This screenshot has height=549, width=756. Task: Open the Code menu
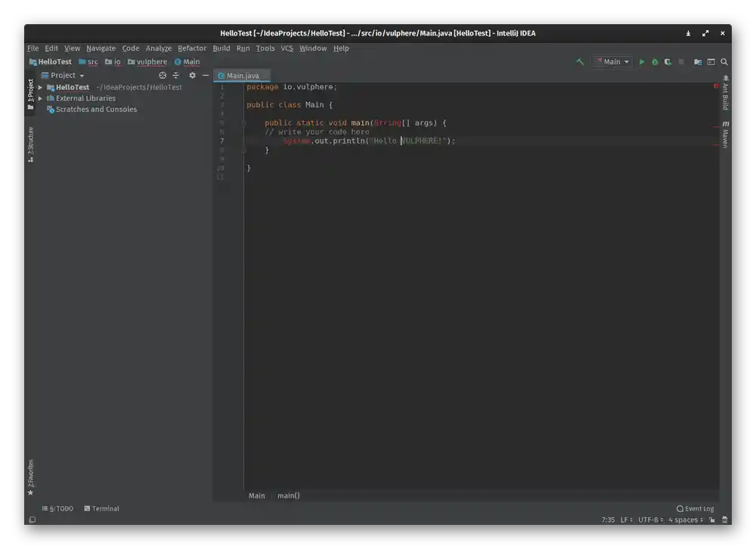130,48
